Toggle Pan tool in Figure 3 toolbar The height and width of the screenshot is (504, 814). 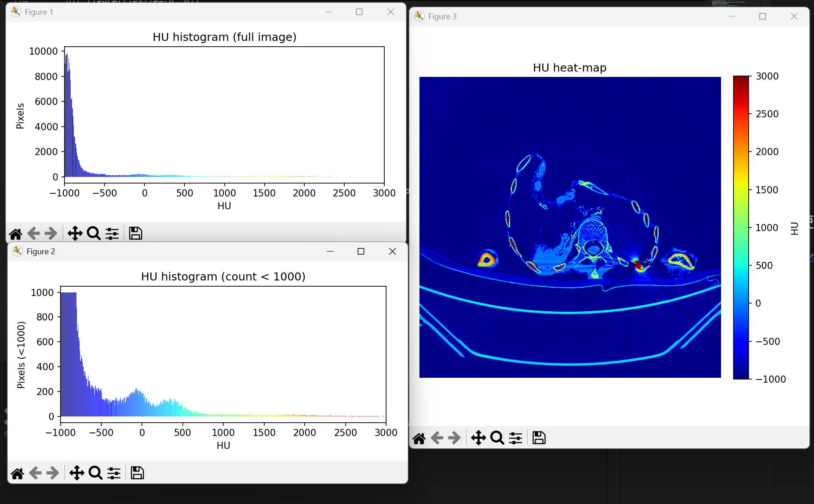click(x=478, y=438)
